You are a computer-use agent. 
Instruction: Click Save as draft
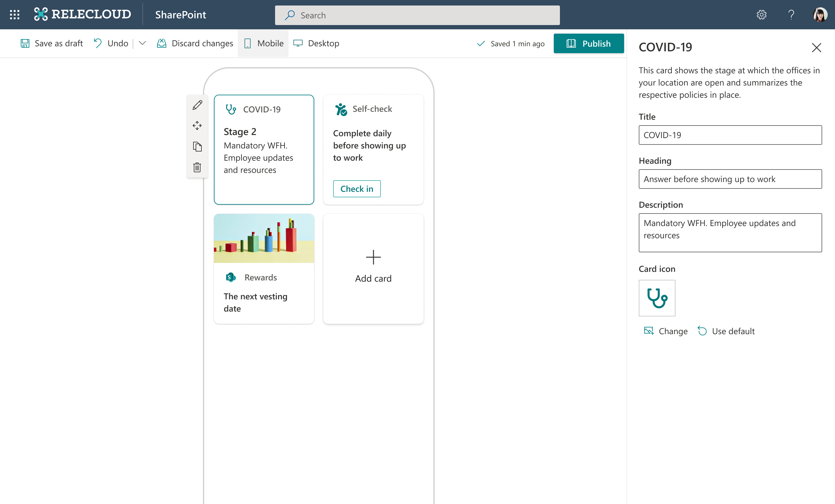click(x=52, y=43)
